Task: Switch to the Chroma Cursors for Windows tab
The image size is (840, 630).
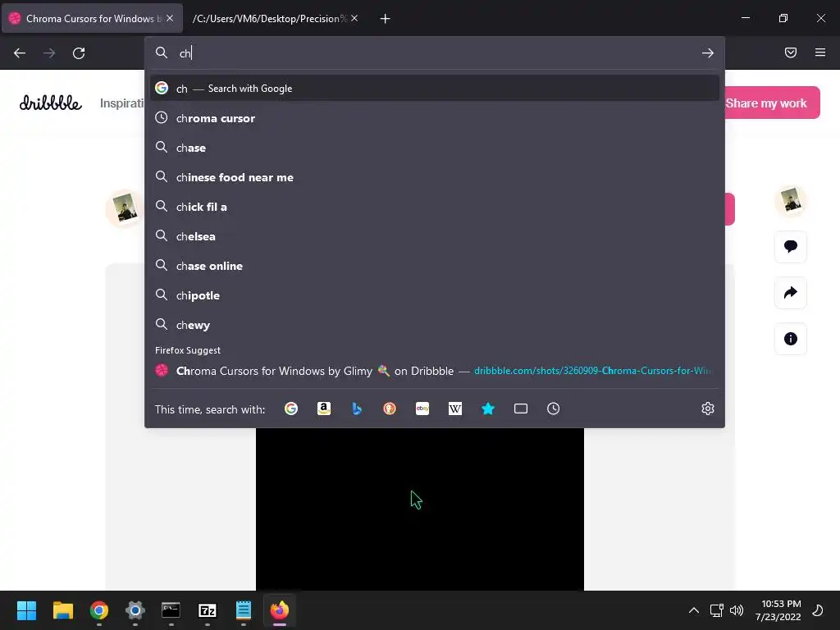Action: tap(92, 19)
